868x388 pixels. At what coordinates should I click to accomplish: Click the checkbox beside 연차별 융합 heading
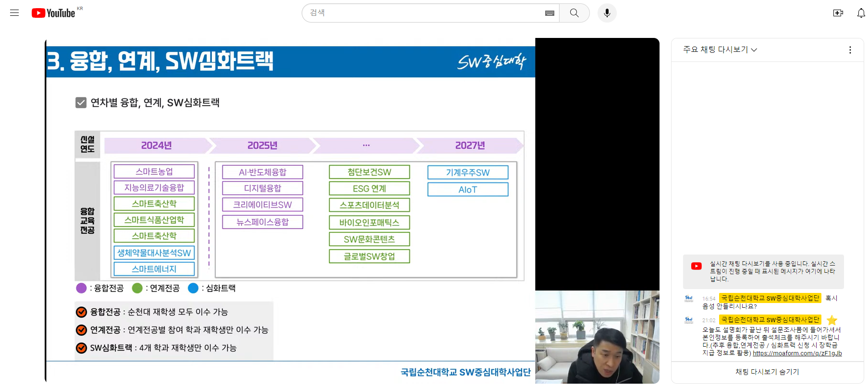pos(81,102)
